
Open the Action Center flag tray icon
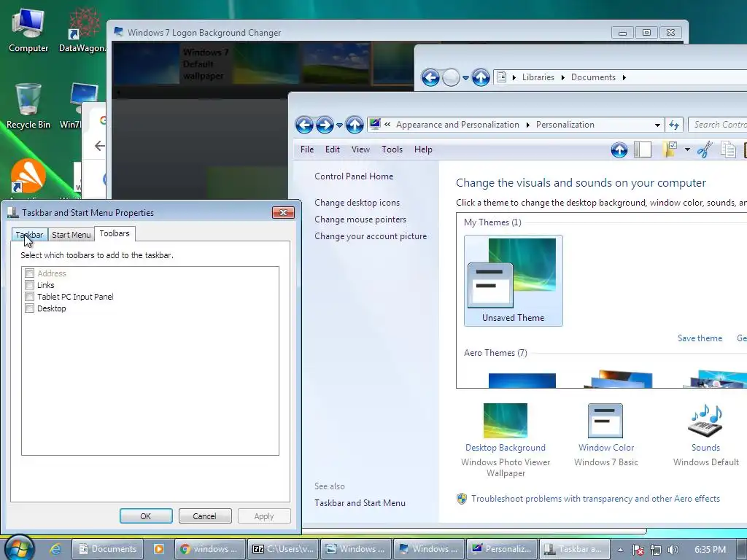pos(638,550)
